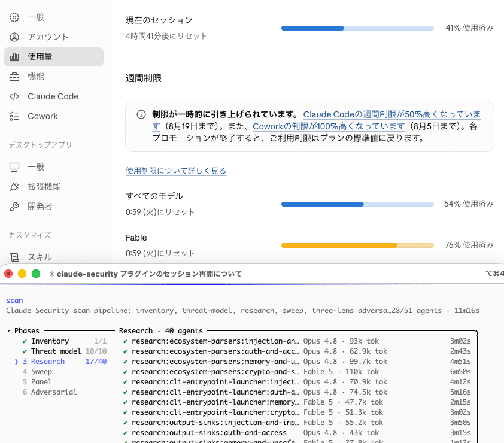Click the terminal title claude-security プラグイン
This screenshot has width=504, height=443.
(x=149, y=274)
